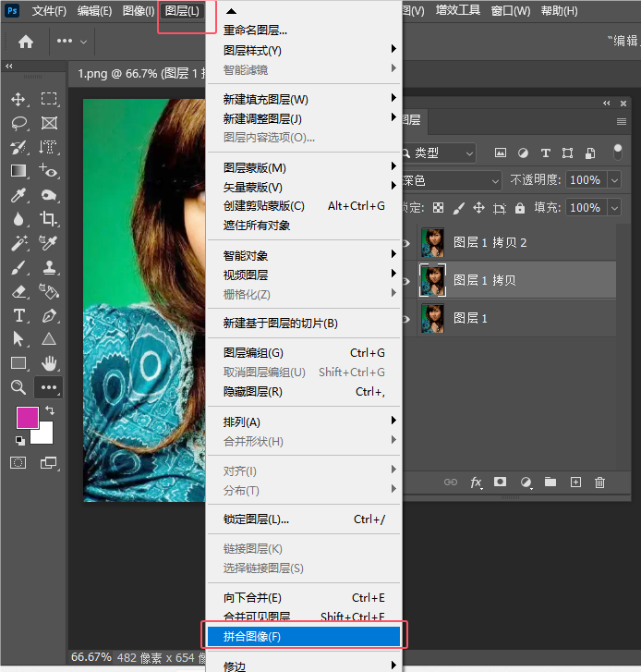Create new fill or adjustment layer icon

526,483
